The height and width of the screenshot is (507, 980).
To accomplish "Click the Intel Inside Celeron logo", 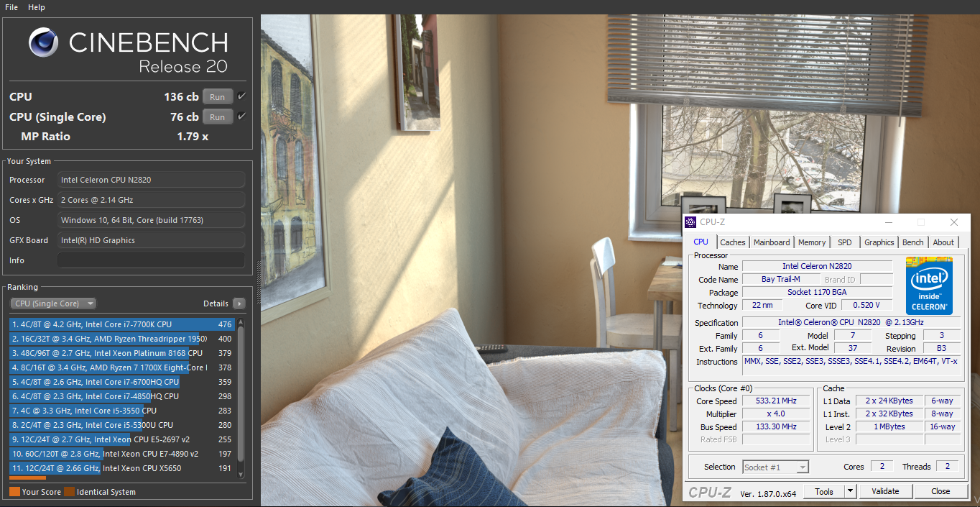I will [x=929, y=286].
